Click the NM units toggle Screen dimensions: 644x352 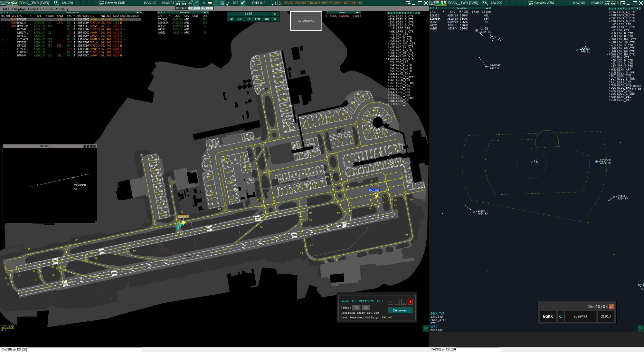point(210,3)
